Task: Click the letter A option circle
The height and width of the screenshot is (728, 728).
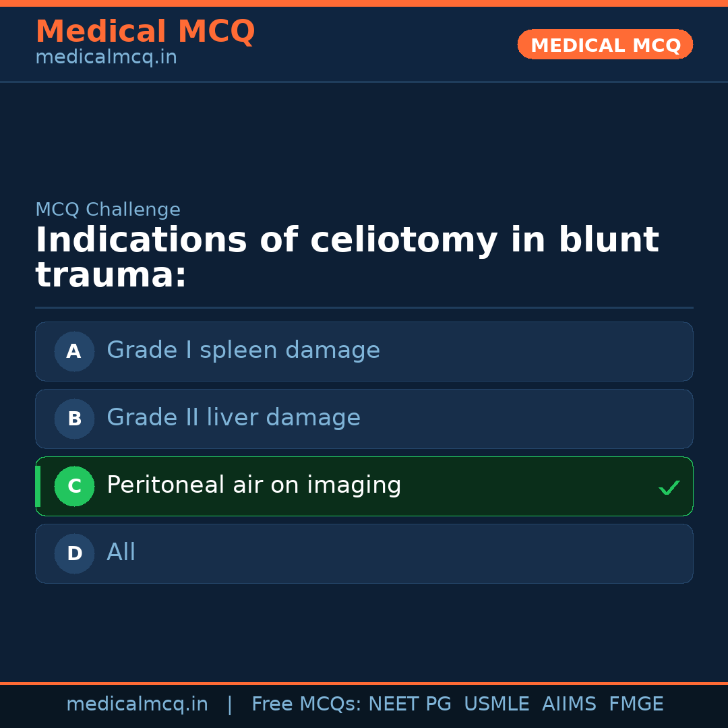Action: pos(74,351)
